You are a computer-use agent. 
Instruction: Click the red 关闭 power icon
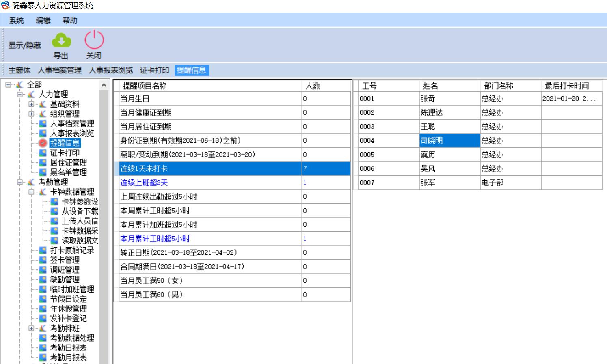pos(94,41)
